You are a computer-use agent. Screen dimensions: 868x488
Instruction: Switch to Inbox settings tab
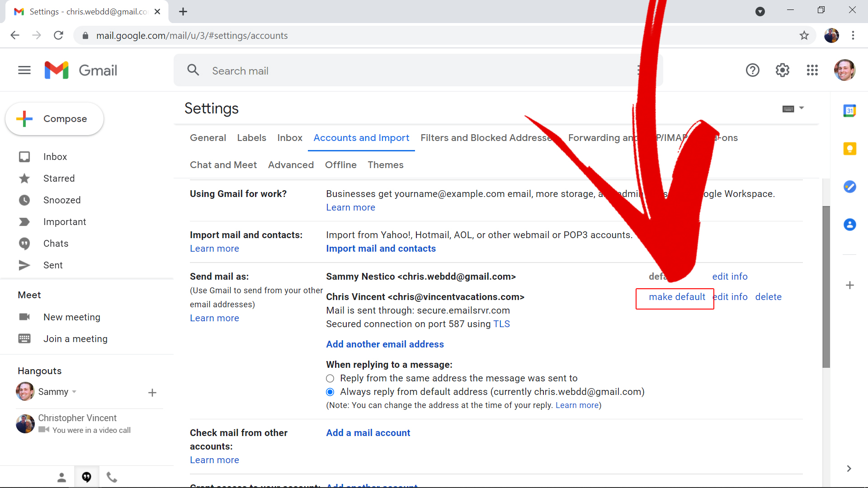(290, 138)
